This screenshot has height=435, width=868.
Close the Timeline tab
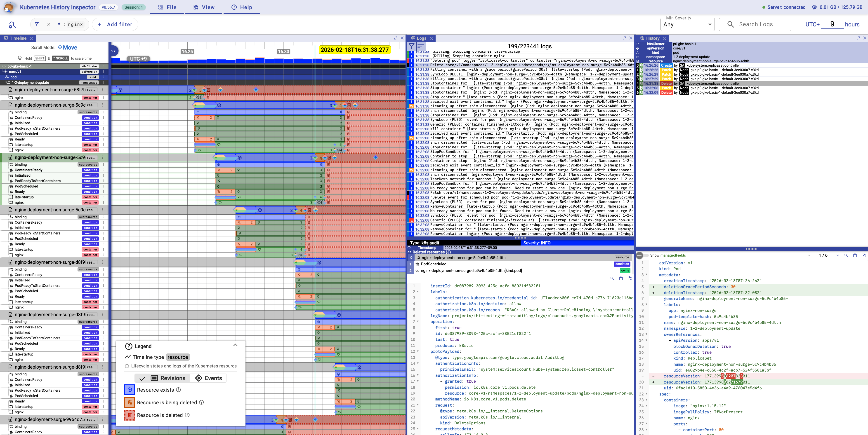point(32,38)
